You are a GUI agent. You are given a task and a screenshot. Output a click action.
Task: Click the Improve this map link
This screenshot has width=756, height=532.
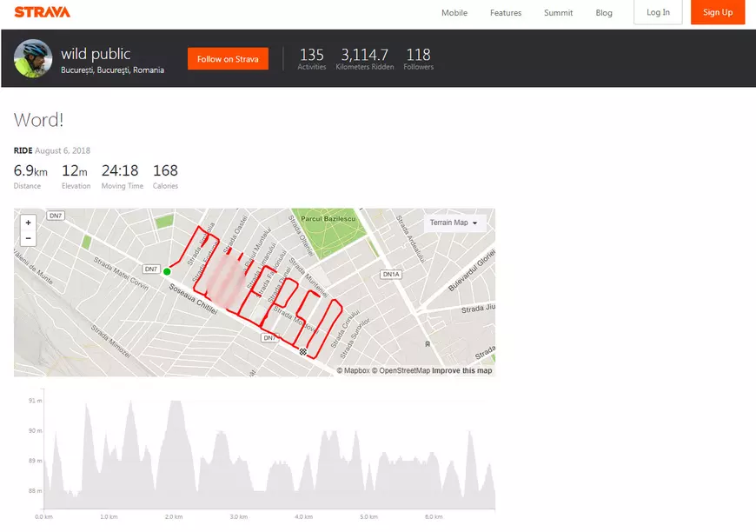click(x=462, y=370)
